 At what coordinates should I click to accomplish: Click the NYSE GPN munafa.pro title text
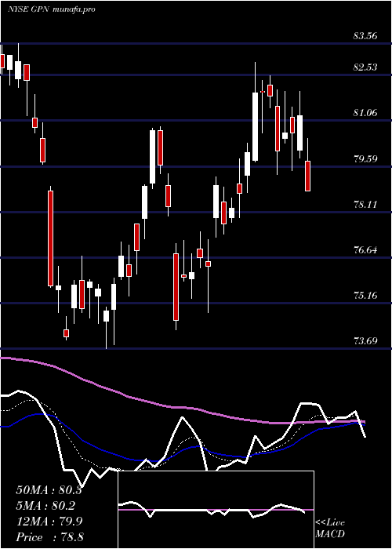click(x=52, y=9)
